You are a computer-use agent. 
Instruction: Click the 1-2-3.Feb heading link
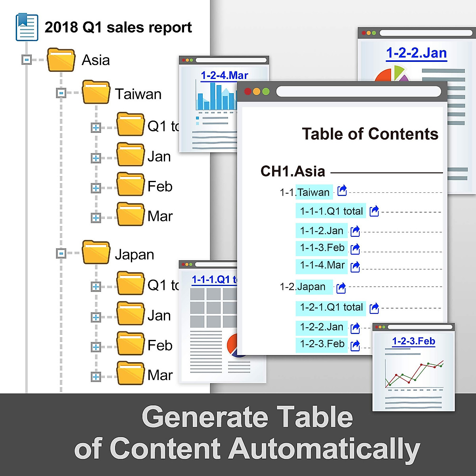pos(413,341)
